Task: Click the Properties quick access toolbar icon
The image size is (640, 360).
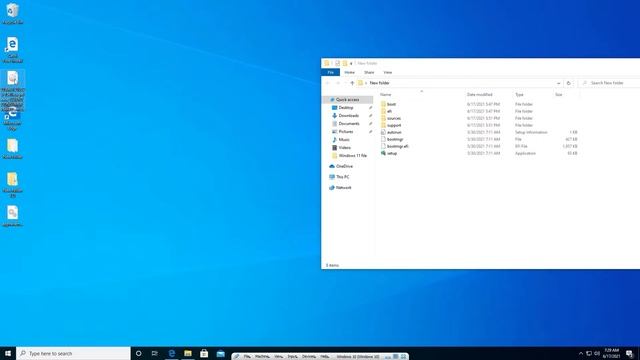Action: tap(338, 63)
